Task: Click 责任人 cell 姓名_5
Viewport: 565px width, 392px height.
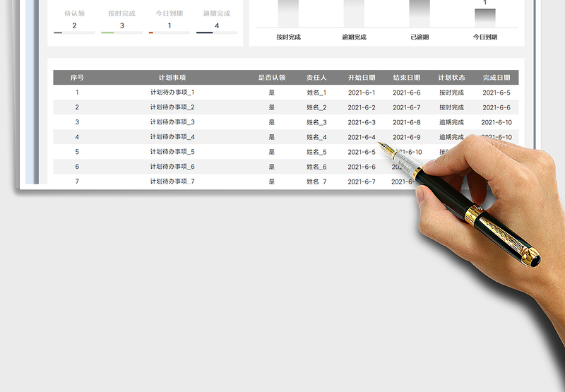Action: click(316, 152)
